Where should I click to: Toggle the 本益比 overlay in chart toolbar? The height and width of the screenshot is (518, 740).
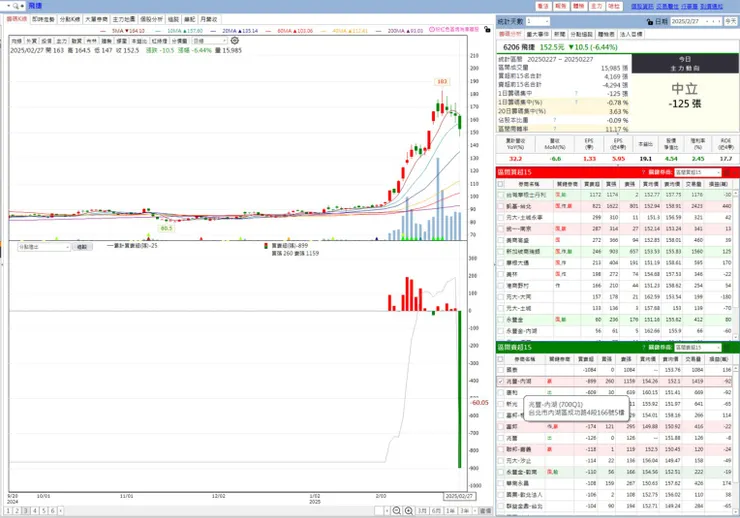(139, 41)
